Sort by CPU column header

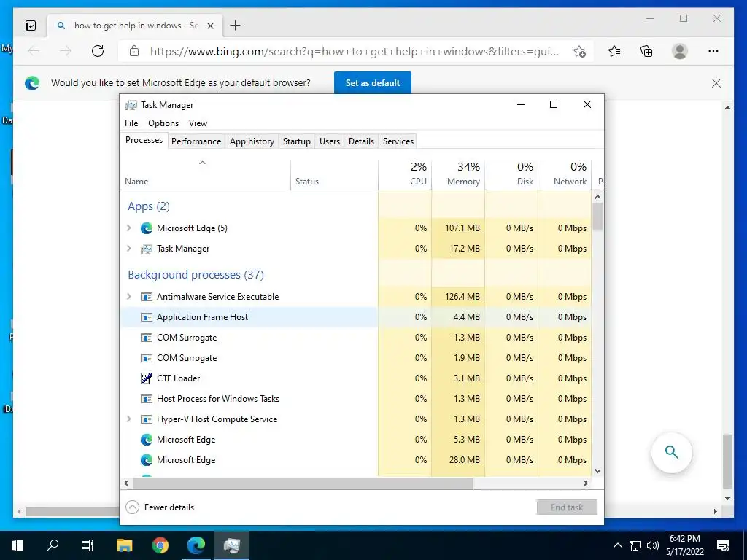coord(405,175)
